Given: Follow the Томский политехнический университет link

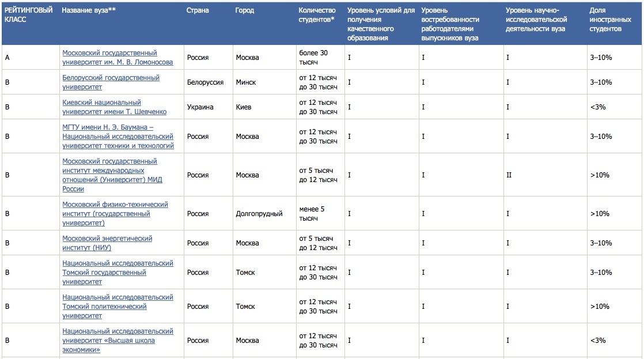Looking at the screenshot, I should click(118, 307).
